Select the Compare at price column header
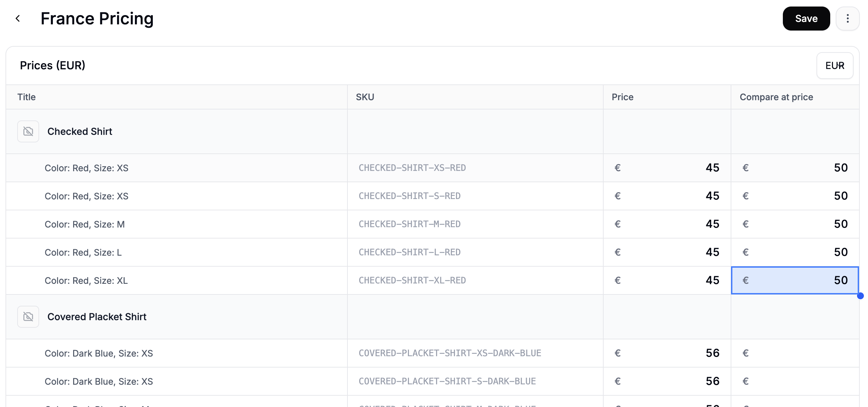The width and height of the screenshot is (868, 407). [x=776, y=97]
